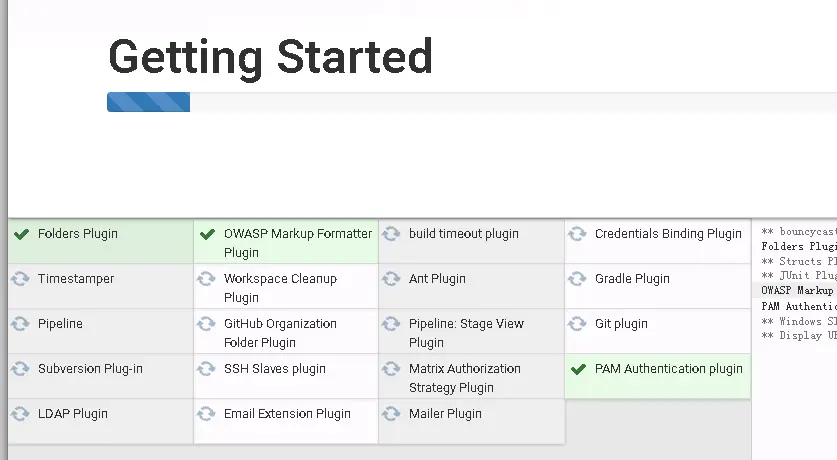Click the refresh icon beside Git plugin
This screenshot has width=837, height=460.
[x=577, y=324]
